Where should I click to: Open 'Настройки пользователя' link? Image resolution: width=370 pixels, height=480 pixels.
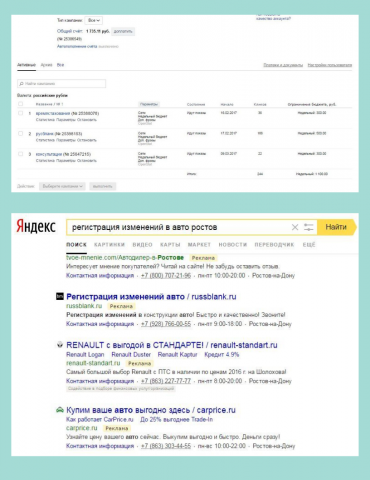coord(330,65)
